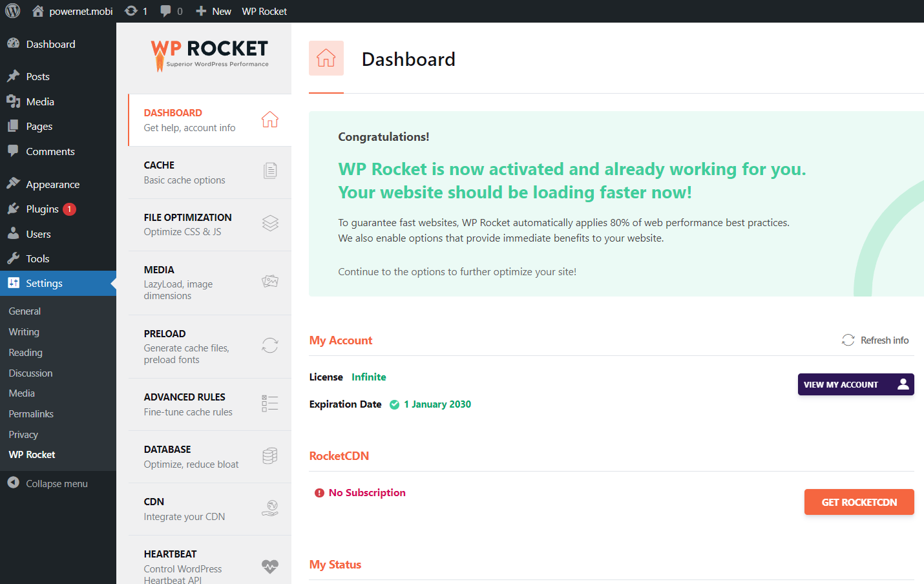Click the CDN globe icon
The image size is (924, 584).
270,508
